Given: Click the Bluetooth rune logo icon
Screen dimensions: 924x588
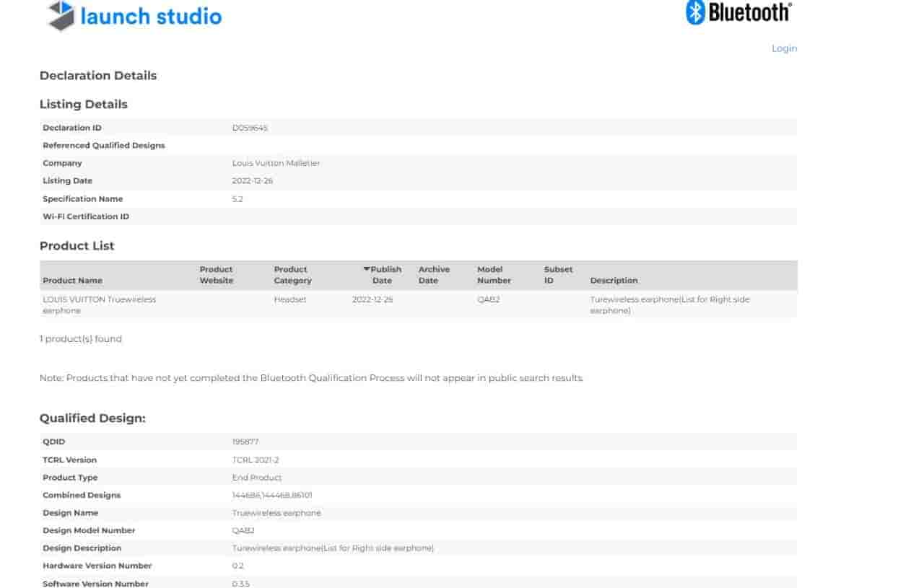Looking at the screenshot, I should [695, 12].
